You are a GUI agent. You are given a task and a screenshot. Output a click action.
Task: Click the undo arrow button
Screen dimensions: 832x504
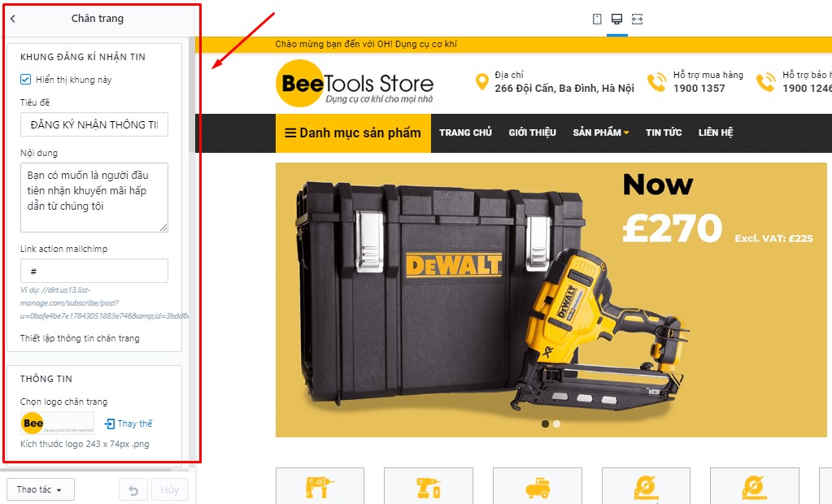(133, 489)
